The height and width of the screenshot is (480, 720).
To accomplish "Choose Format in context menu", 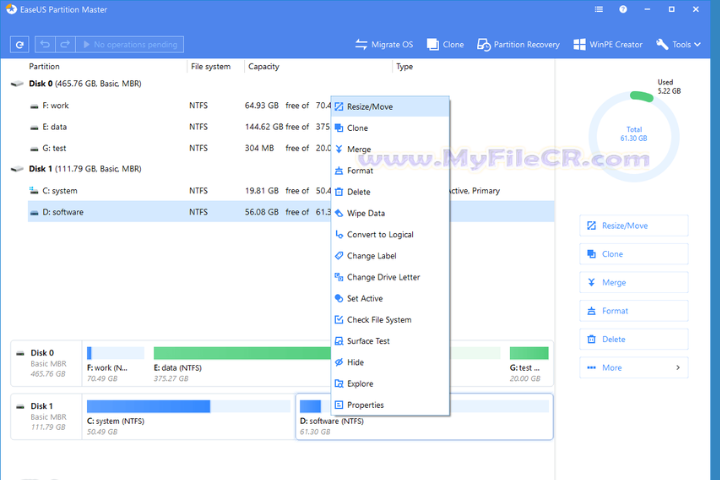I will 390,170.
